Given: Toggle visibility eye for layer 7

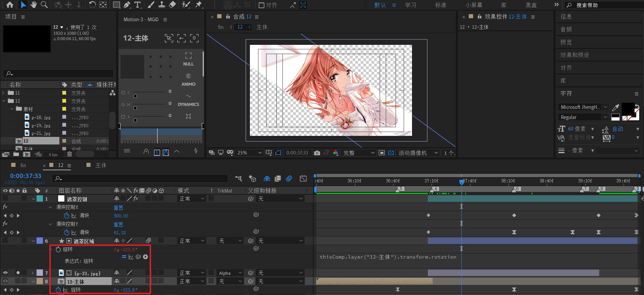Looking at the screenshot, I should coord(5,273).
